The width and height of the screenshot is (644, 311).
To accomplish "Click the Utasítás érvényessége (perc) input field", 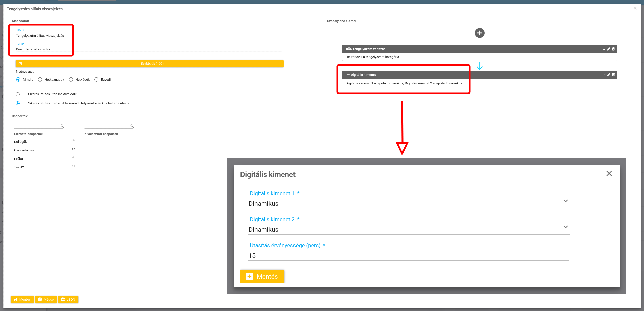I will point(408,256).
